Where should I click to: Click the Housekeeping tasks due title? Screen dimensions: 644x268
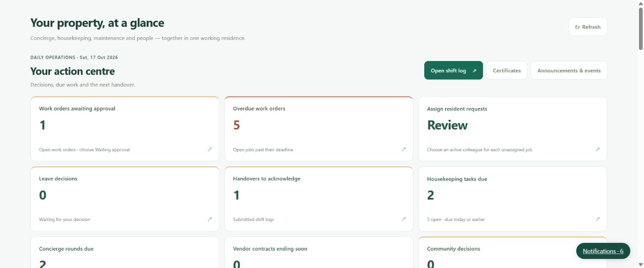coord(457,179)
